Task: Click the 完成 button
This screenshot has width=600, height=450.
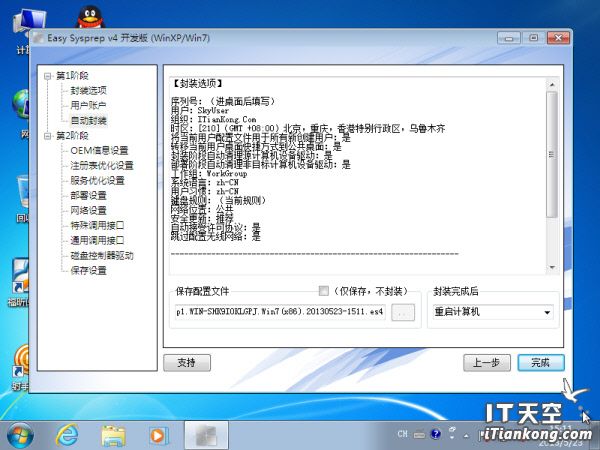Action: (x=541, y=363)
